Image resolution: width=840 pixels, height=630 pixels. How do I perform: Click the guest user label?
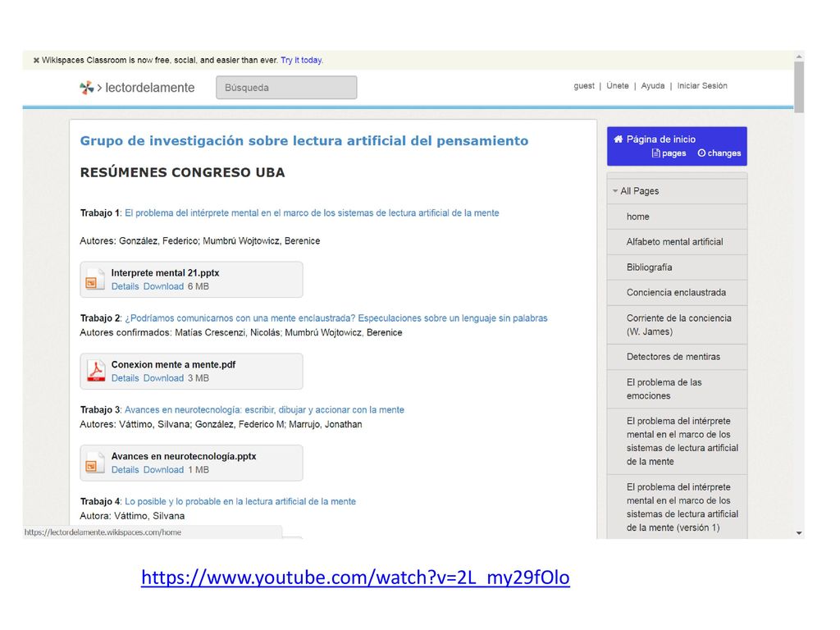584,85
